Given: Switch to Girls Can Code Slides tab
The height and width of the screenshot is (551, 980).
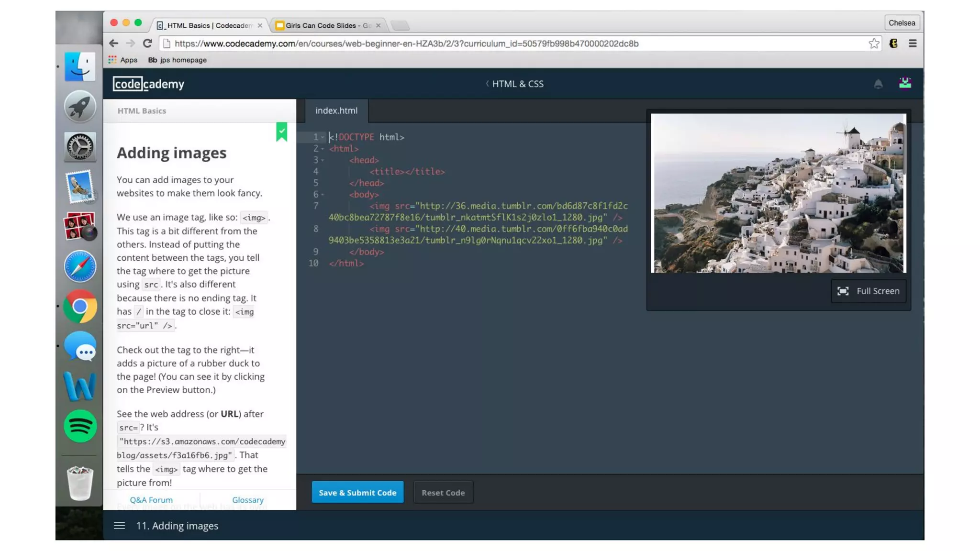Looking at the screenshot, I should point(328,25).
